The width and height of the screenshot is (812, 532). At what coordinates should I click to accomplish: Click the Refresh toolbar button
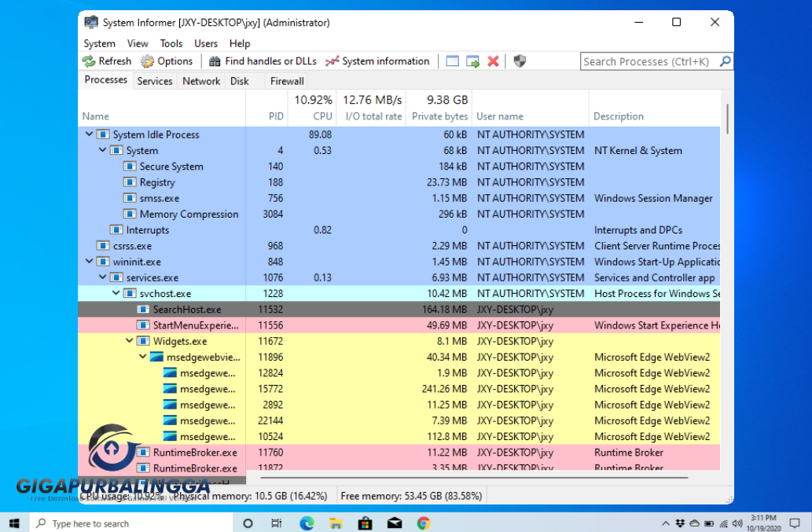pyautogui.click(x=107, y=61)
